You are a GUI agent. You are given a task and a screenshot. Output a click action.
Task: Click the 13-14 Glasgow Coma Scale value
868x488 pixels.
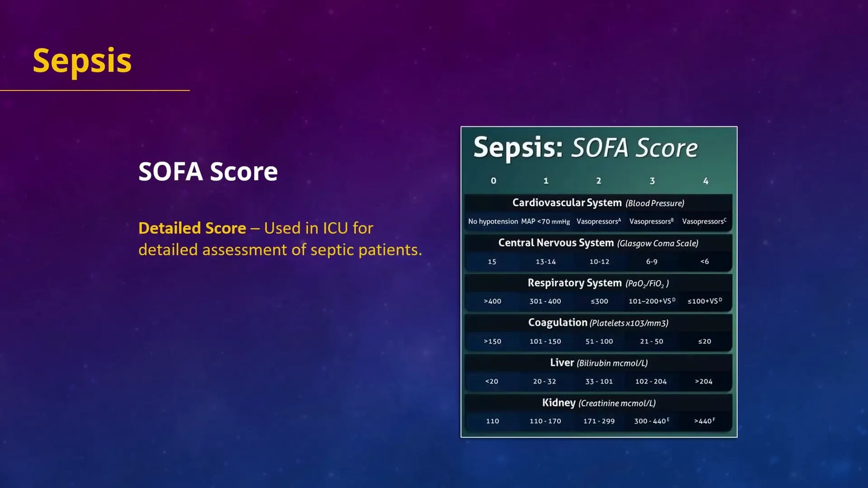[x=545, y=261]
